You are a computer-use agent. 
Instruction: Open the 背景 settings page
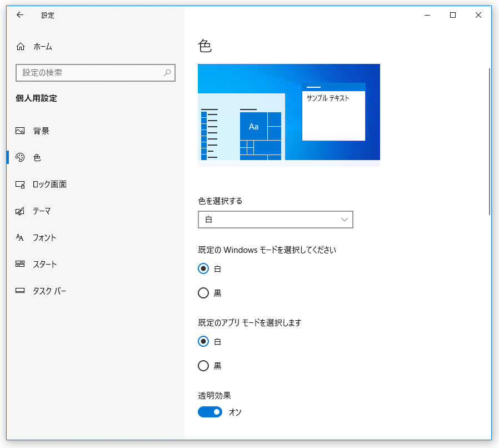(96, 131)
